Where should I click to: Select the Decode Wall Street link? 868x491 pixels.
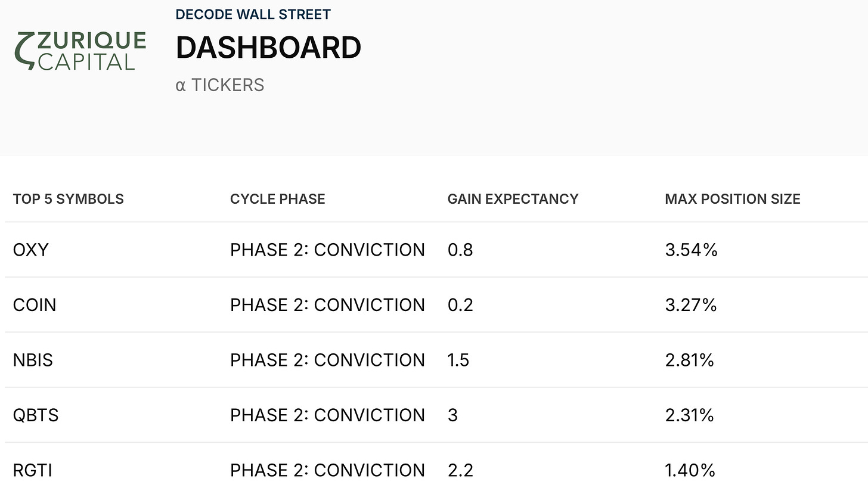coord(253,14)
